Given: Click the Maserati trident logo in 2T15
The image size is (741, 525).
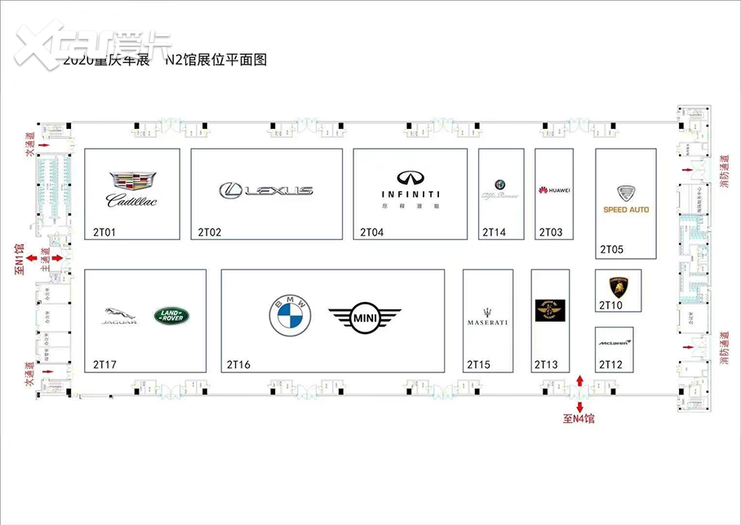Looking at the screenshot, I should pos(488,317).
